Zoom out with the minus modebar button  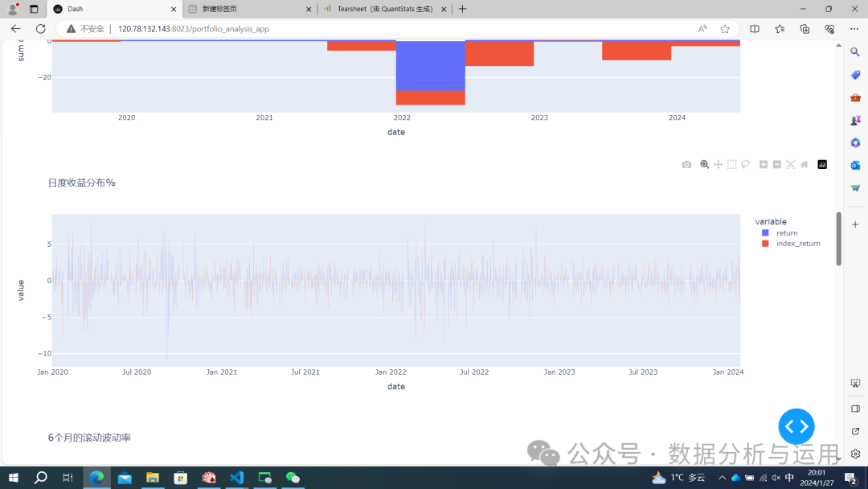click(x=777, y=165)
